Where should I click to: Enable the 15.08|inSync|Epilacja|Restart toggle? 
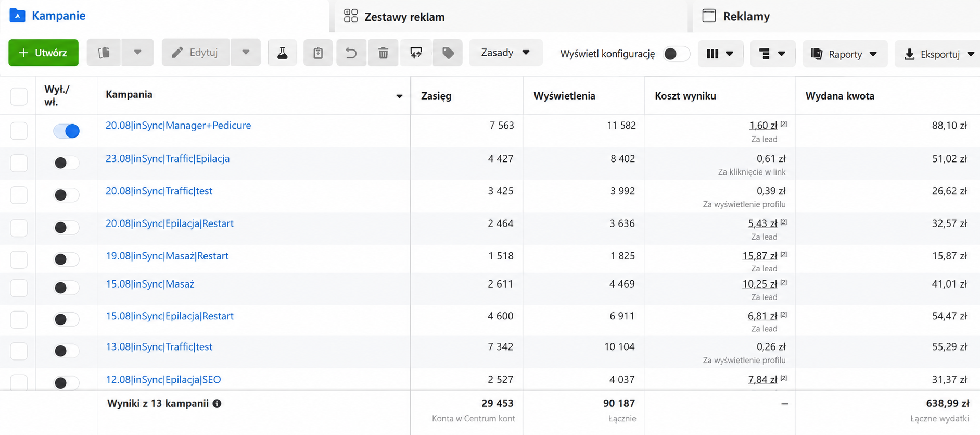point(67,319)
